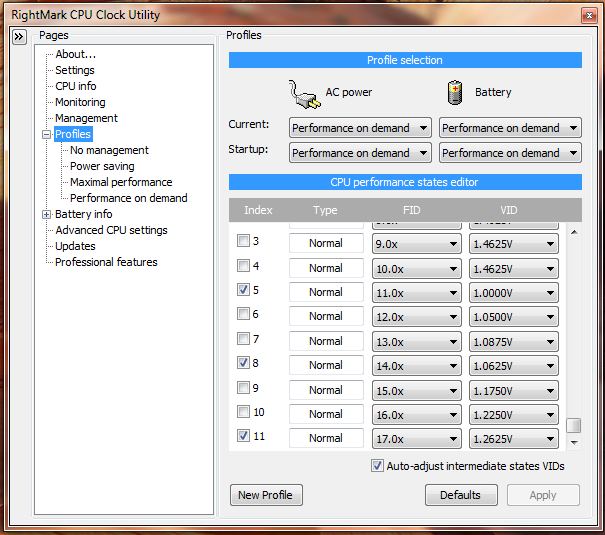Screen dimensions: 605x535
Task: Open Advanced CPU settings page
Action: pyautogui.click(x=112, y=230)
